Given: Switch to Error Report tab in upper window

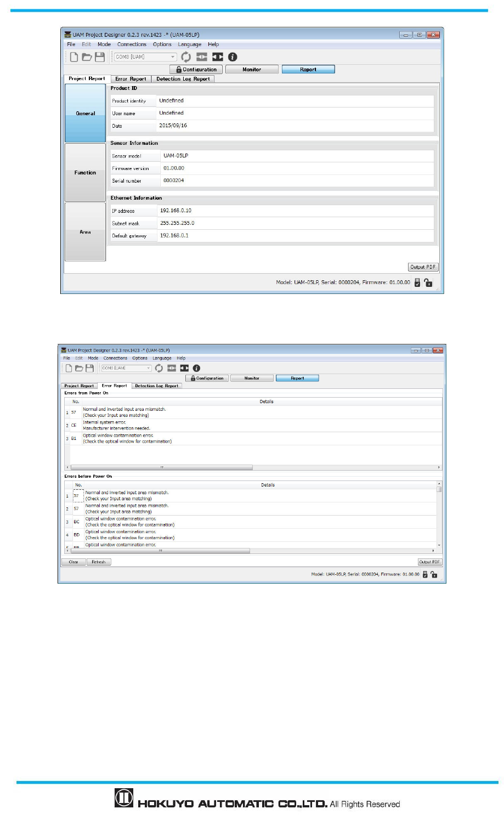Looking at the screenshot, I should point(131,79).
